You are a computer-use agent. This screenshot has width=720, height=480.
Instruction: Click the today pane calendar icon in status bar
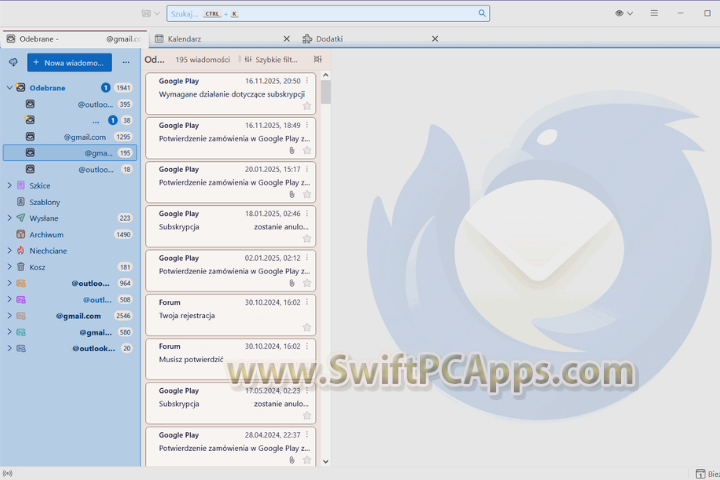pos(700,474)
